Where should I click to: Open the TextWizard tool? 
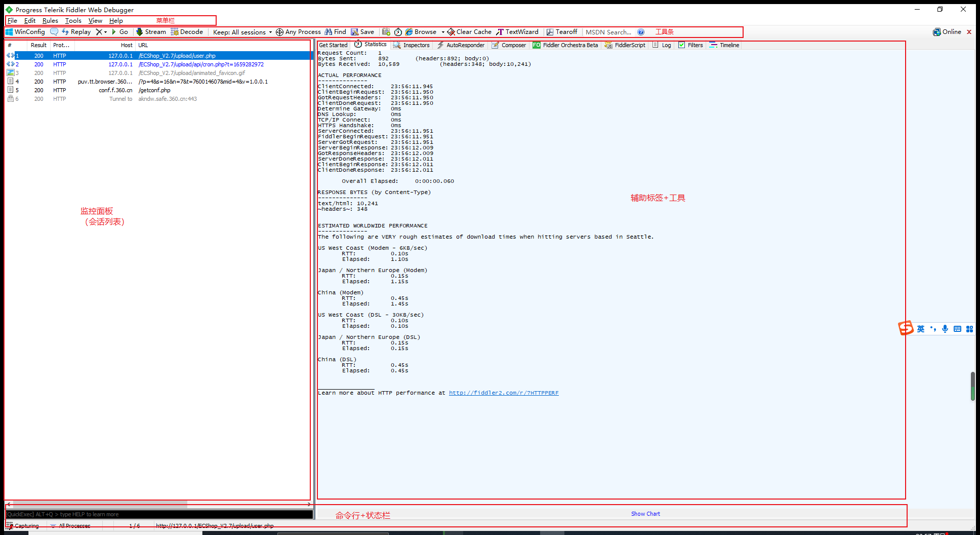(517, 32)
